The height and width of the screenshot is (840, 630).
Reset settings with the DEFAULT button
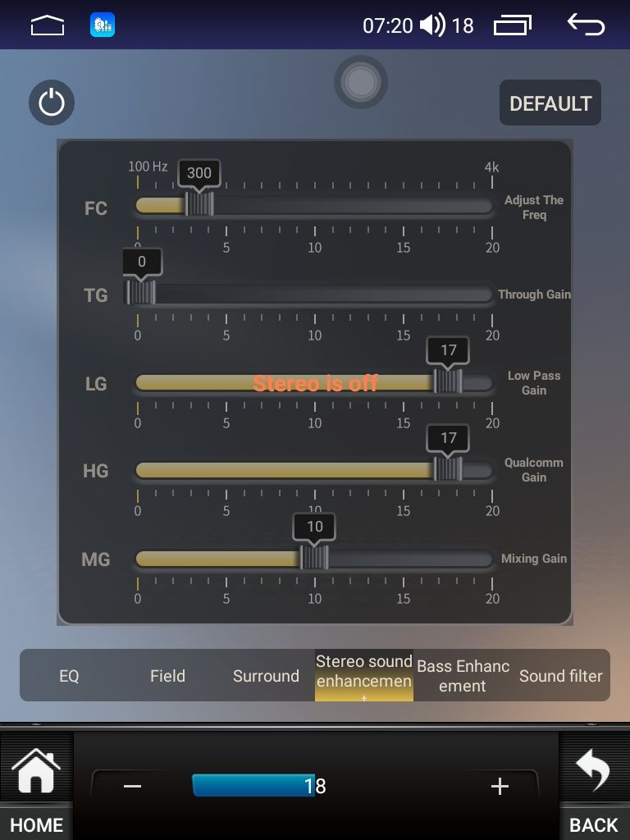[550, 103]
